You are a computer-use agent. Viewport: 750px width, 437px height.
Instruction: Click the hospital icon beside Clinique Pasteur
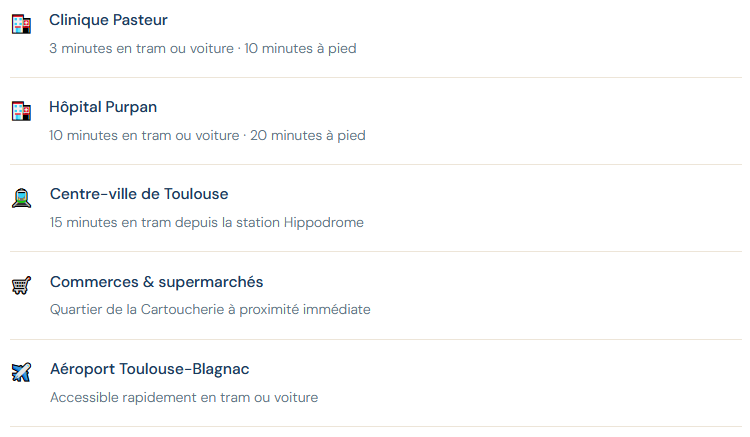(21, 24)
